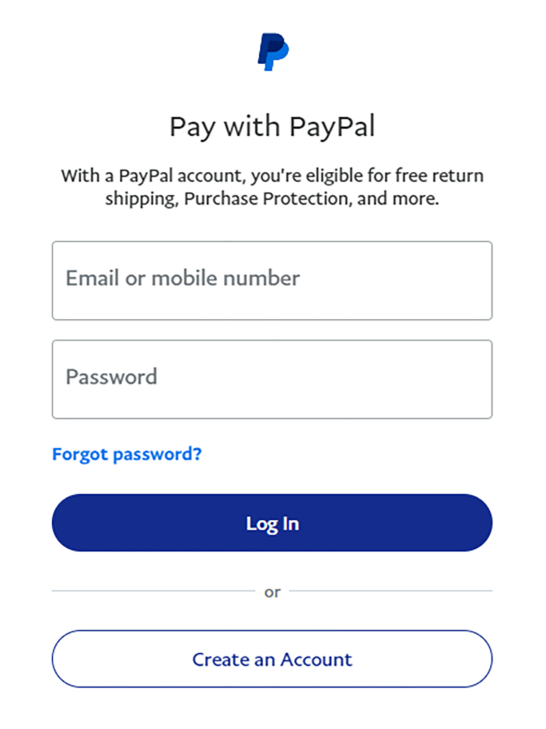546x729 pixels.
Task: Select the Password input field
Action: pos(272,379)
